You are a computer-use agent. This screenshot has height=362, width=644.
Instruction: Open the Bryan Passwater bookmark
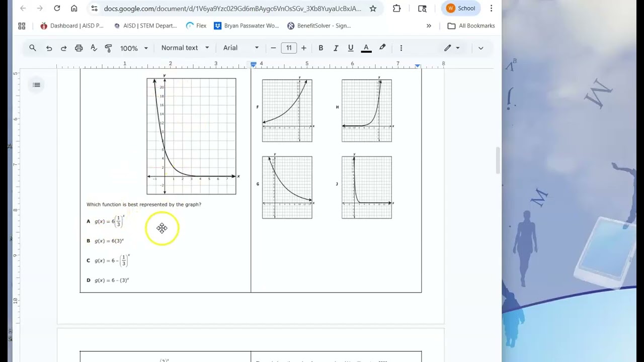coord(247,26)
